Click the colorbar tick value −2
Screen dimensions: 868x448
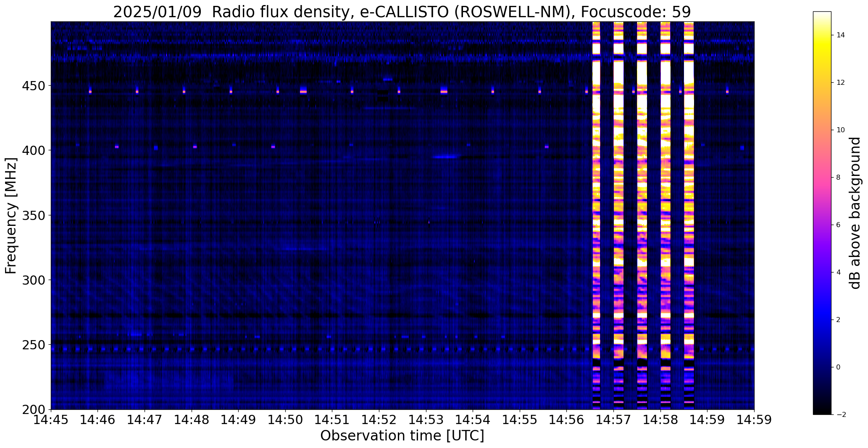[841, 415]
